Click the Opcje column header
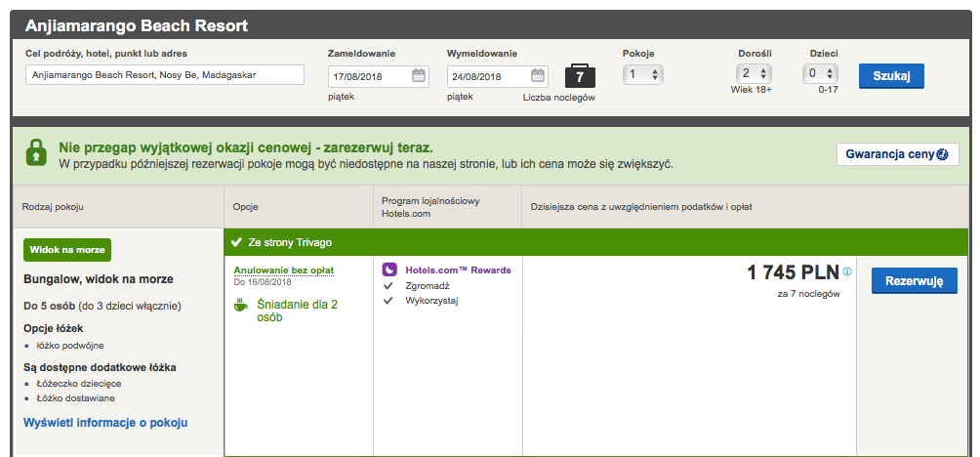 pos(245,206)
